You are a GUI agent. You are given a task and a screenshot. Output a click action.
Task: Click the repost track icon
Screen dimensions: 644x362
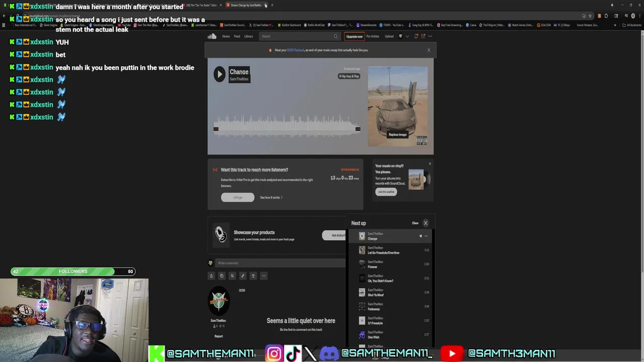click(x=232, y=276)
